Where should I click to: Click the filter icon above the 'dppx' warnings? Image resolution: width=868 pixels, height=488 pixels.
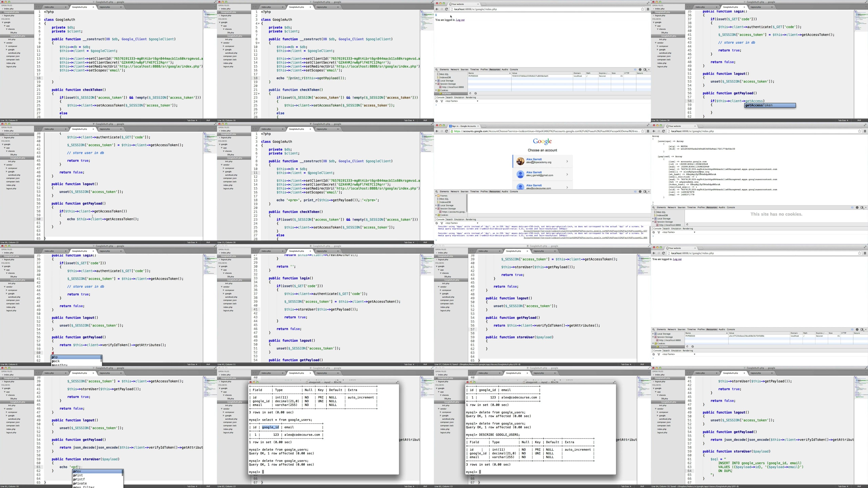442,223
